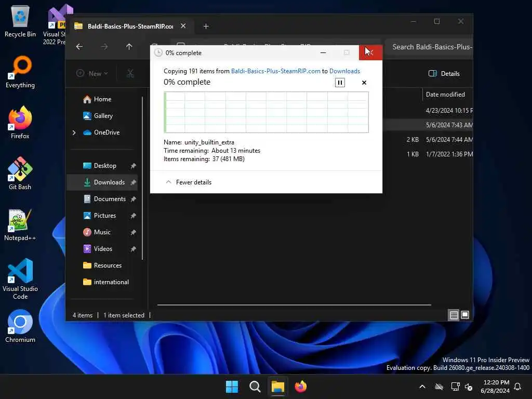Open international folder in sidebar
Image resolution: width=532 pixels, height=399 pixels.
click(111, 282)
